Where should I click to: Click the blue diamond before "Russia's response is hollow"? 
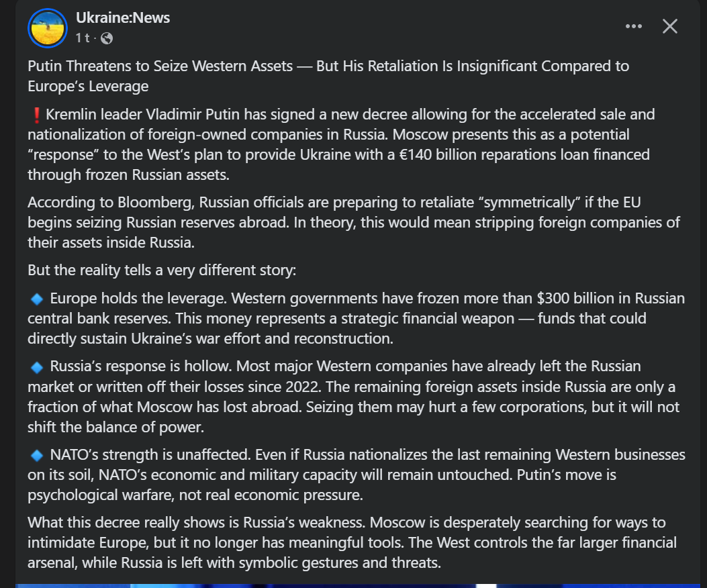(37, 366)
